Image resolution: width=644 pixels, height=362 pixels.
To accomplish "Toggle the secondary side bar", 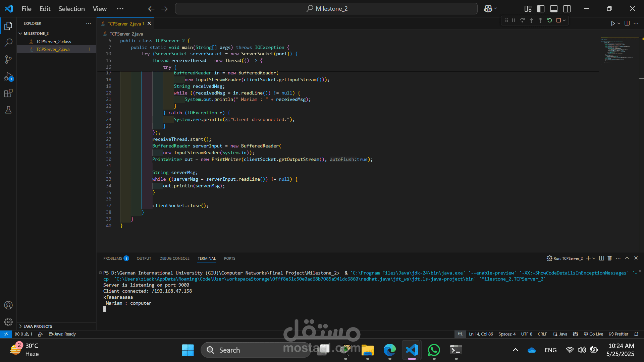I will pyautogui.click(x=567, y=9).
